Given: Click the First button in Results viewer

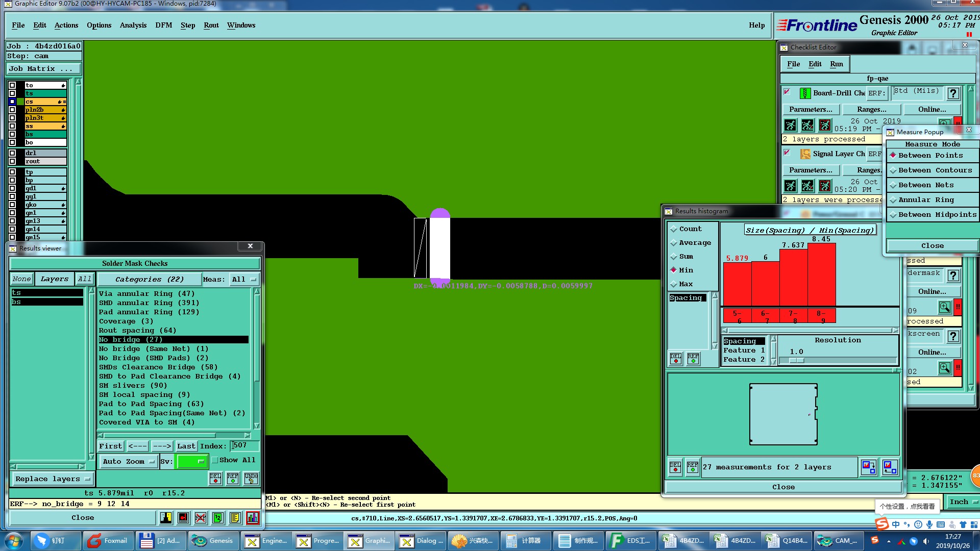Looking at the screenshot, I should 111,446.
